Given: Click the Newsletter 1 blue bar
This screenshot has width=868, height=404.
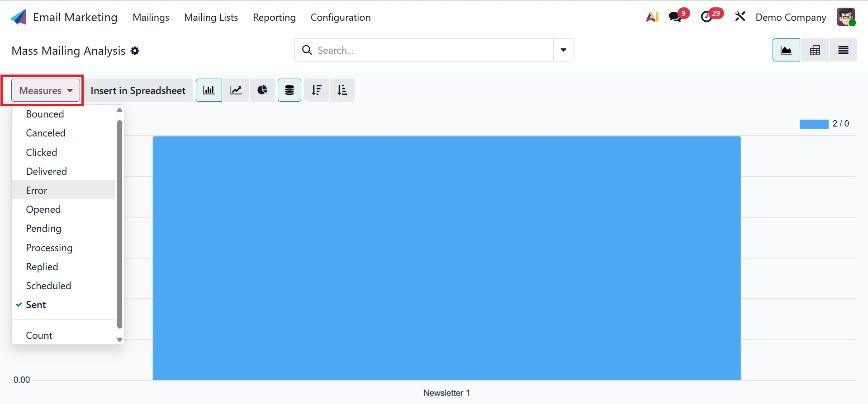Looking at the screenshot, I should (x=447, y=258).
